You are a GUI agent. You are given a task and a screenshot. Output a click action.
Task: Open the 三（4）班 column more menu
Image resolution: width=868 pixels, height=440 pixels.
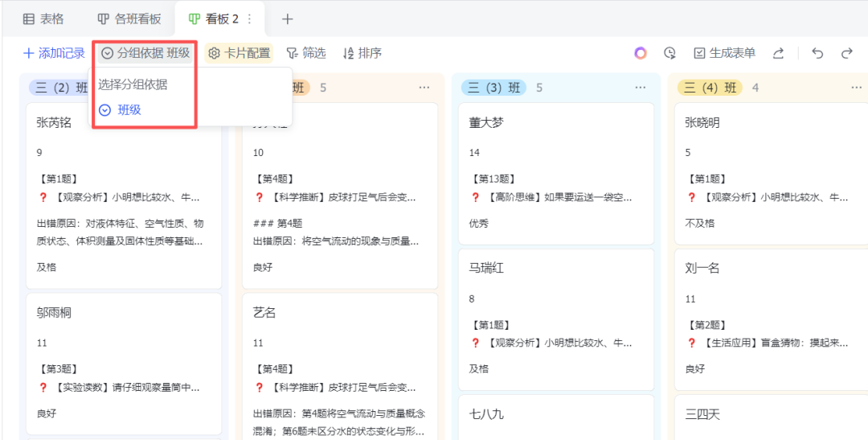click(857, 88)
